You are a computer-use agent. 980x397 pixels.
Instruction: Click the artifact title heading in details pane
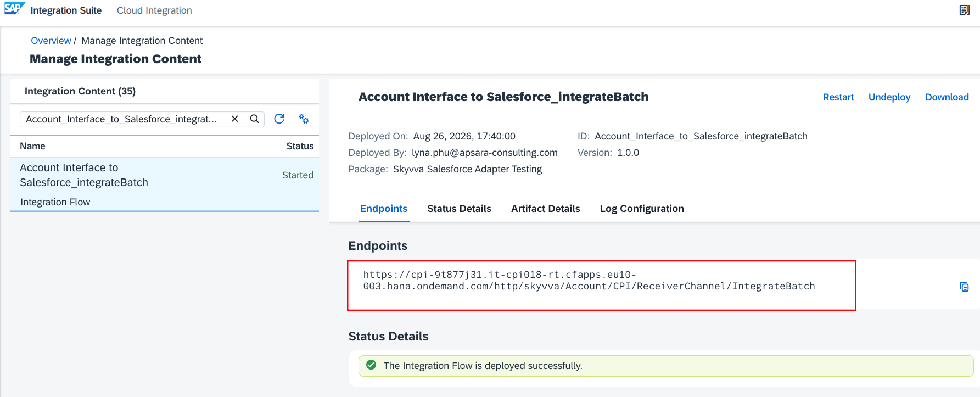pos(503,97)
